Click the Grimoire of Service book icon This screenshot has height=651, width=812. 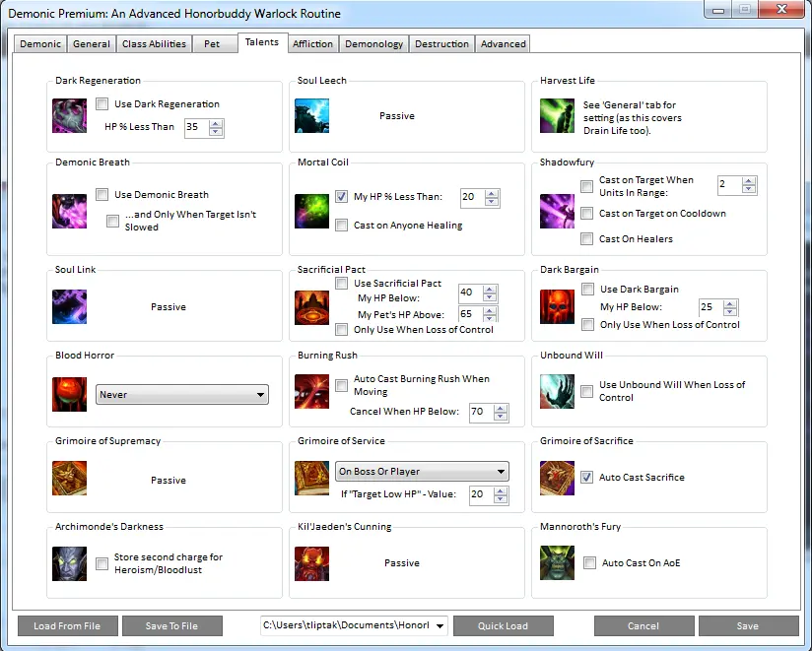coord(311,479)
